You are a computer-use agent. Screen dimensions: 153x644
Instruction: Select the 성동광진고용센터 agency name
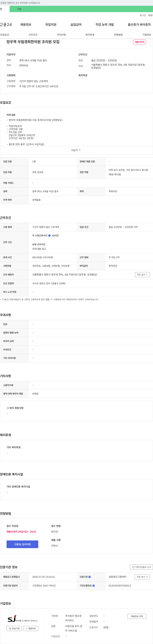click(117, 577)
